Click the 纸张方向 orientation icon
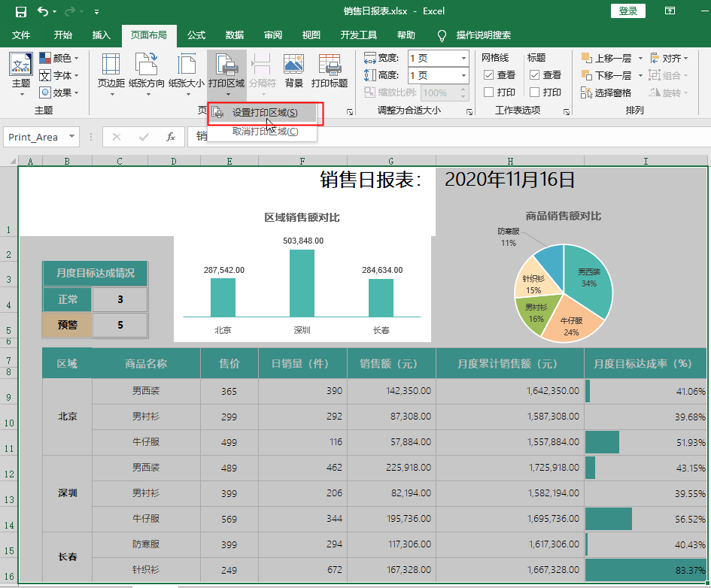The width and height of the screenshot is (711, 588). (x=146, y=64)
